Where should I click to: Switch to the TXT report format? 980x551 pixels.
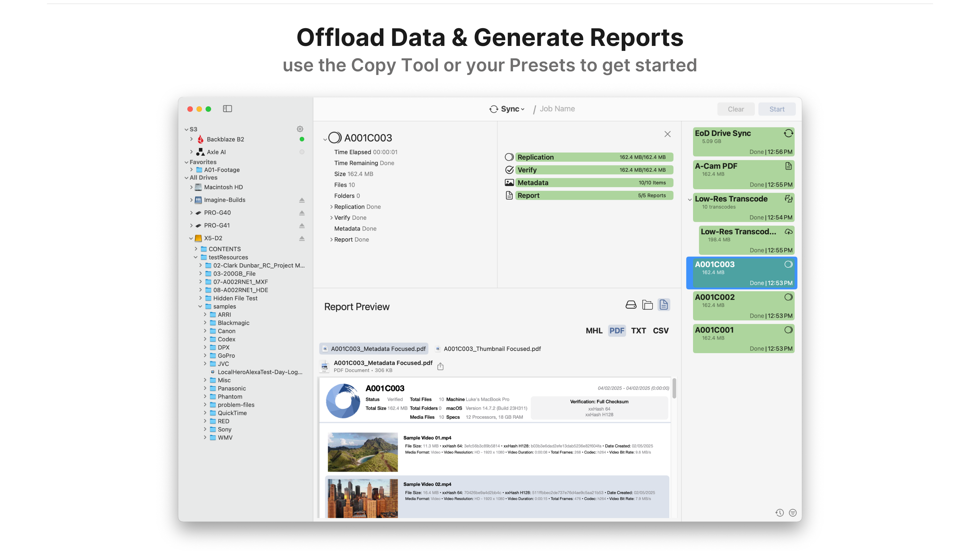(x=638, y=331)
